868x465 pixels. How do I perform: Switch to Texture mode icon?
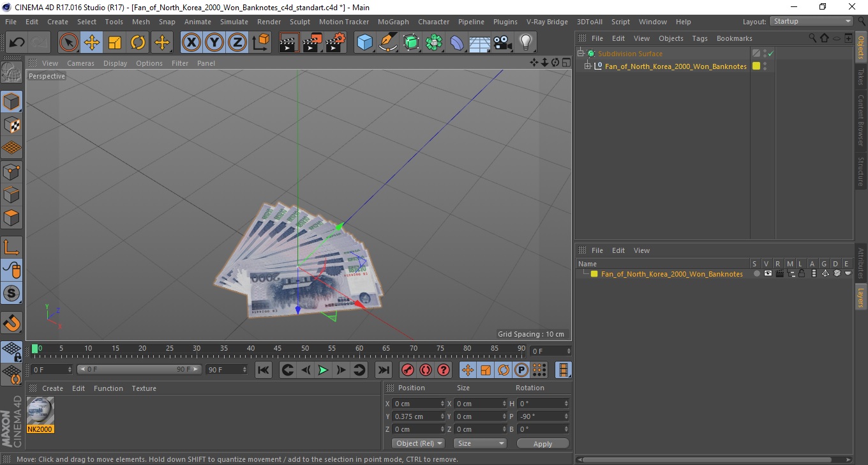tap(11, 125)
